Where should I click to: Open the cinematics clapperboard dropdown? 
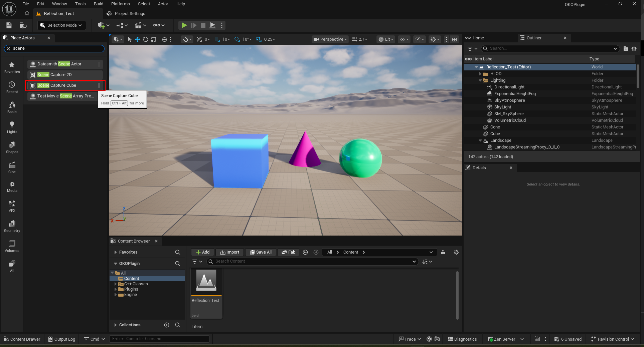[140, 25]
